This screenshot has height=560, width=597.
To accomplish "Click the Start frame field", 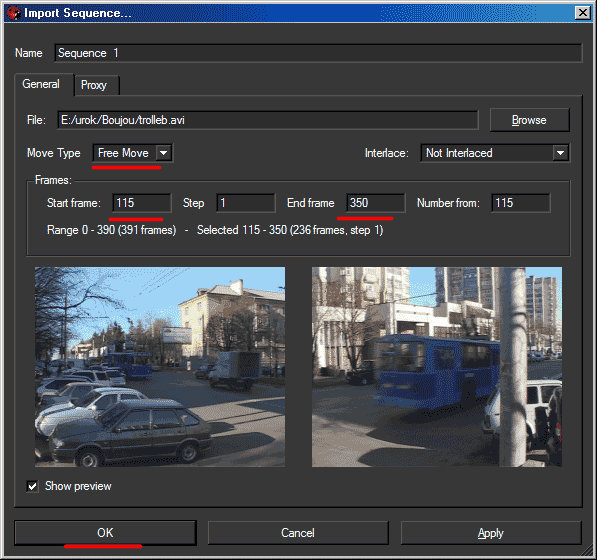I will pyautogui.click(x=142, y=203).
